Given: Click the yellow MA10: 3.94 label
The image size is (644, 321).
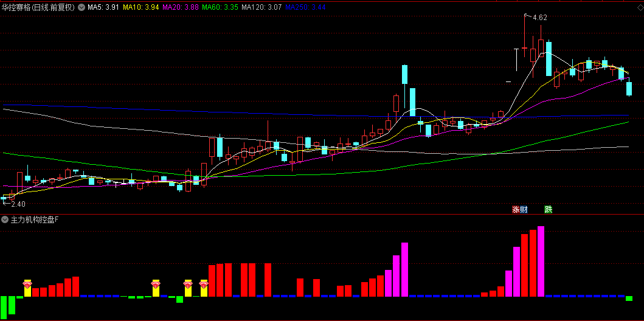Looking at the screenshot, I should [x=141, y=7].
